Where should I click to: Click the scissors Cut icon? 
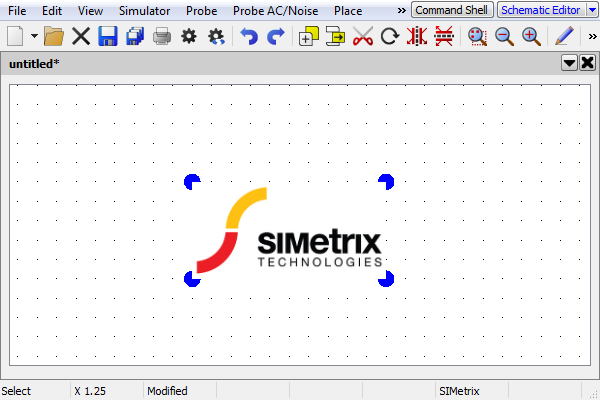pos(362,37)
